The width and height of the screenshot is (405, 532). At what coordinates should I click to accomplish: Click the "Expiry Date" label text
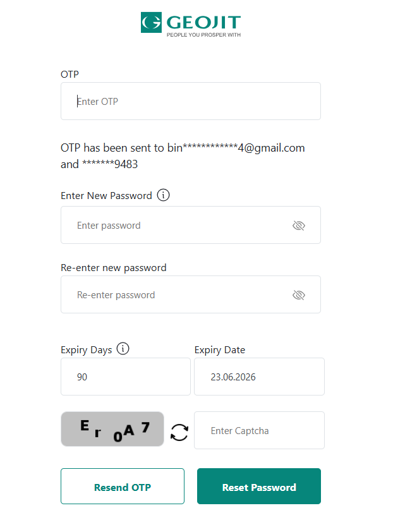click(220, 350)
